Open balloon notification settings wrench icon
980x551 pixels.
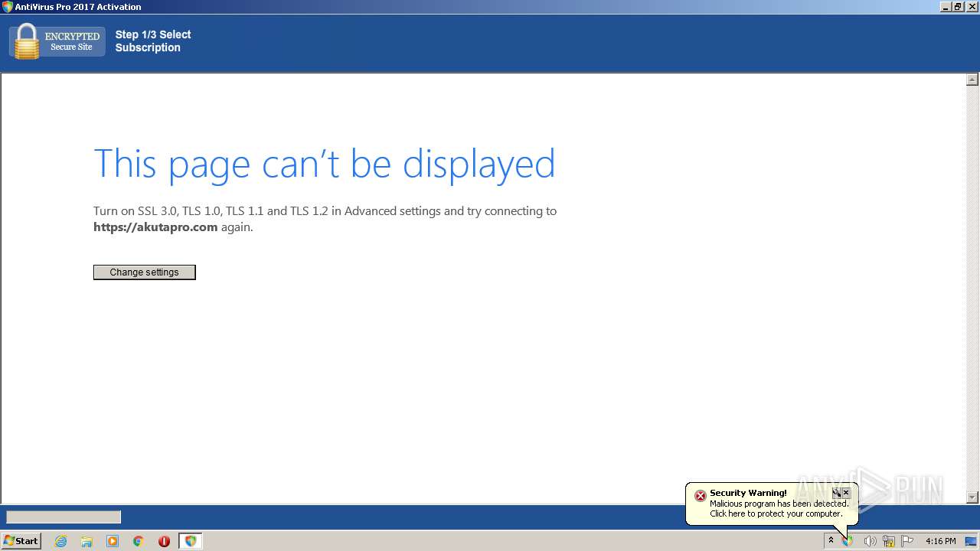(x=837, y=493)
